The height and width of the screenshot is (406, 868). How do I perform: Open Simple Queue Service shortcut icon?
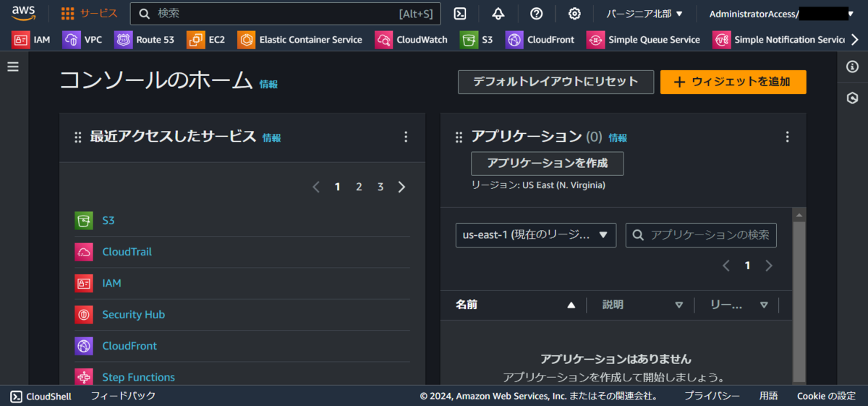click(x=595, y=40)
